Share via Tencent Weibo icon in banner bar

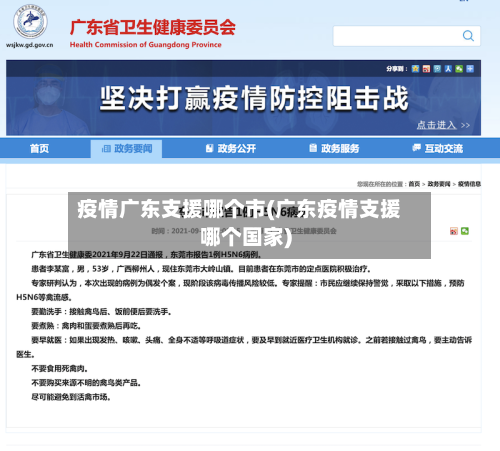click(x=437, y=69)
